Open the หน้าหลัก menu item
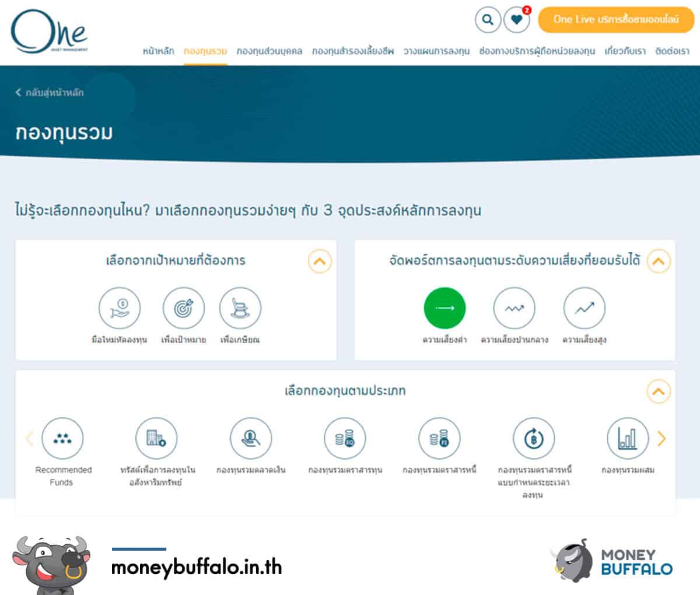Viewport: 700px width, 595px height. pyautogui.click(x=158, y=51)
